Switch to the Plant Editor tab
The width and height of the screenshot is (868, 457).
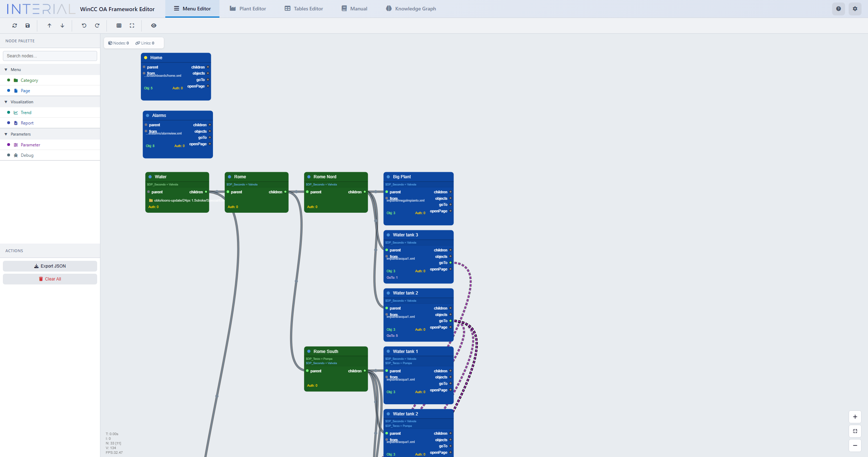tap(248, 8)
